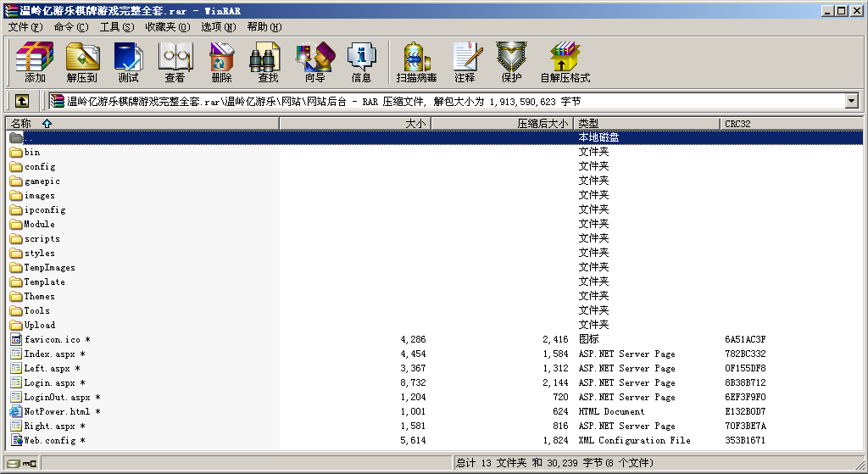Launch the 查找 (Find) binoculars tool
The width and height of the screenshot is (868, 474).
(x=268, y=63)
